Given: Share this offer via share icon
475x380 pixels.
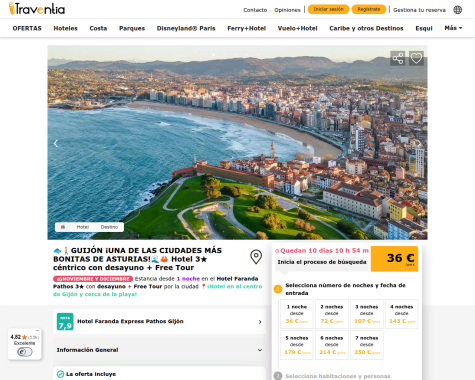Looking at the screenshot, I should pos(398,58).
